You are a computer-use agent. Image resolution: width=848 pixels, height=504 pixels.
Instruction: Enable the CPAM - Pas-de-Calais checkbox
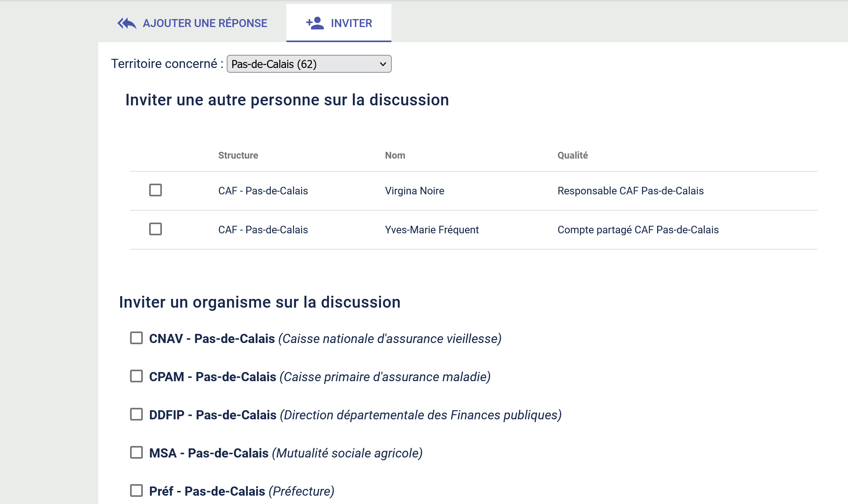click(136, 376)
